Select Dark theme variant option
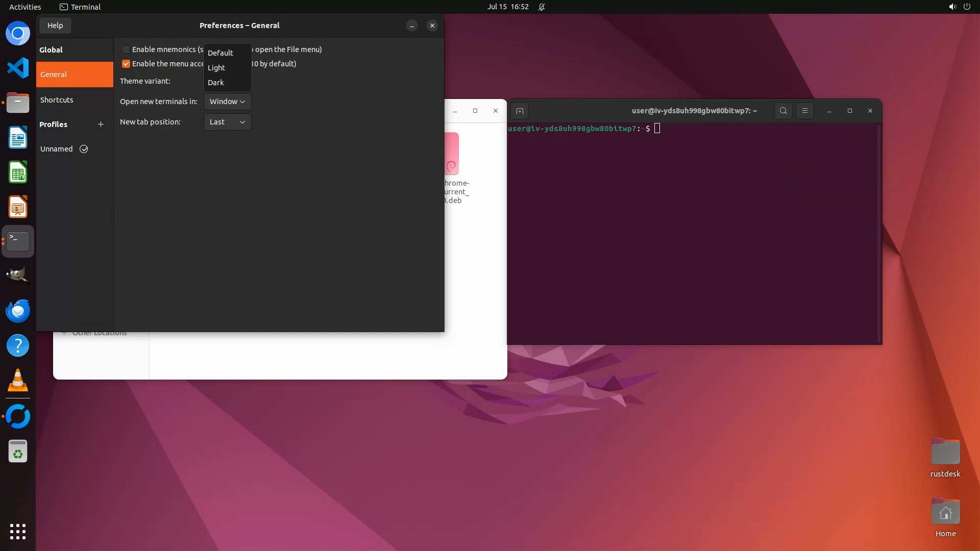Viewport: 980px width, 551px height. click(216, 83)
